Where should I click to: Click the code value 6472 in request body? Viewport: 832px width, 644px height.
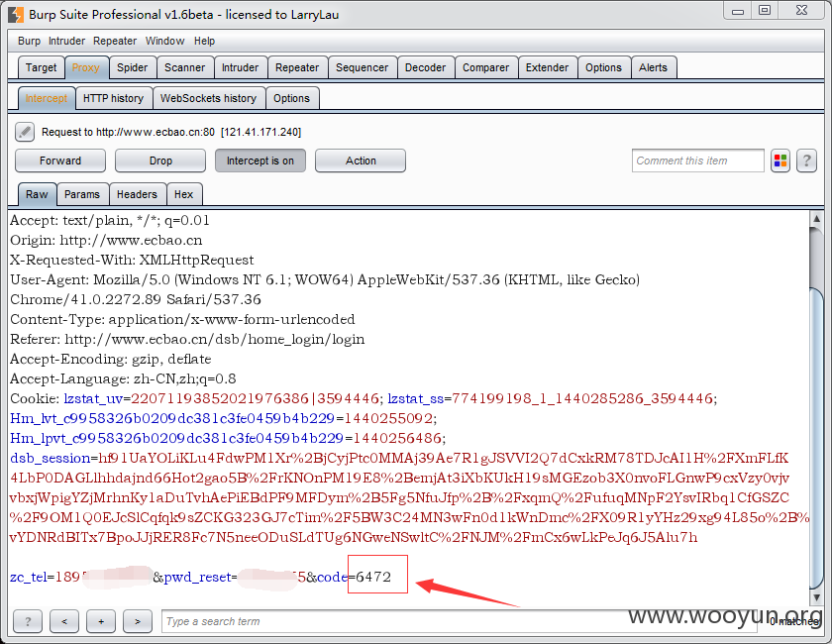tap(373, 577)
